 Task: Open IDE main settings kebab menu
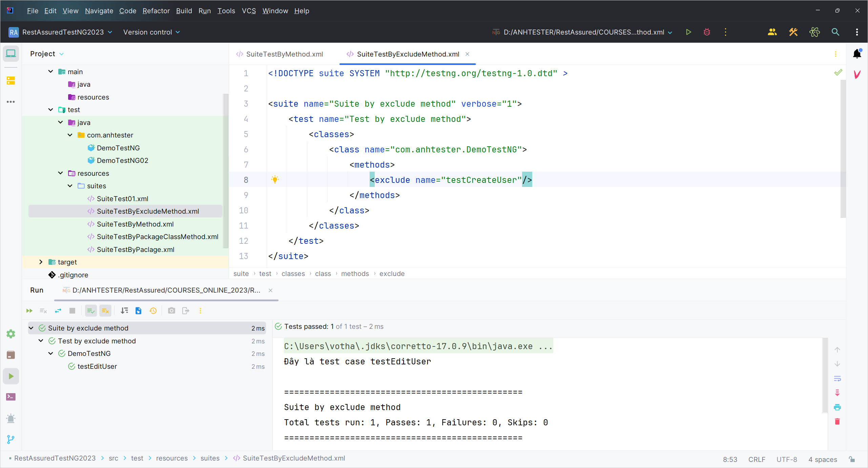pyautogui.click(x=857, y=32)
